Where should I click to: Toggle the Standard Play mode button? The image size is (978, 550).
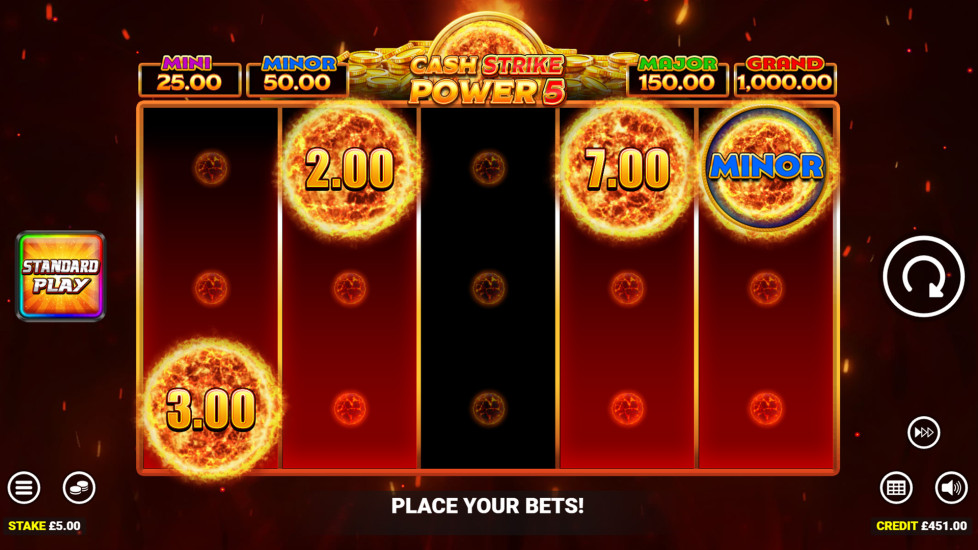[61, 276]
